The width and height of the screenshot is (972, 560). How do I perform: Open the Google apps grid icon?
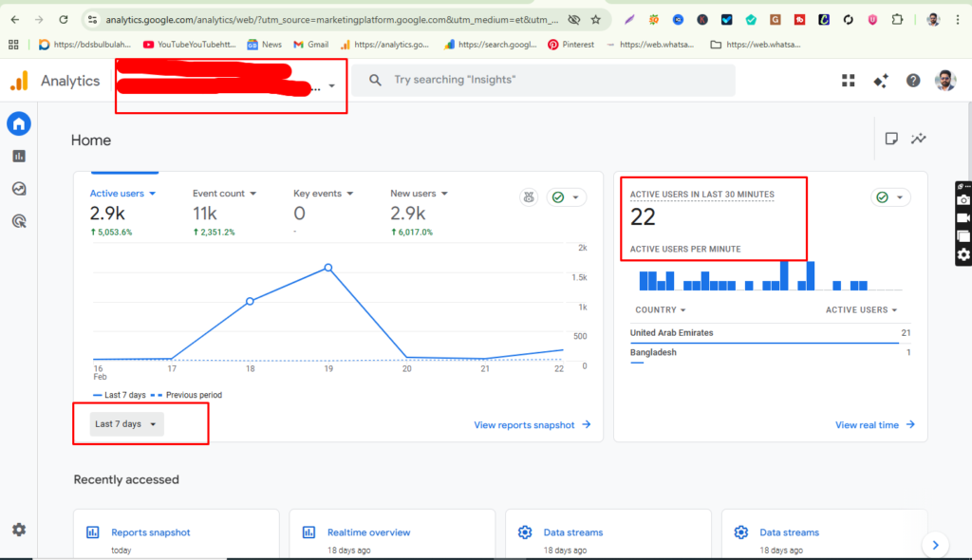coord(848,81)
